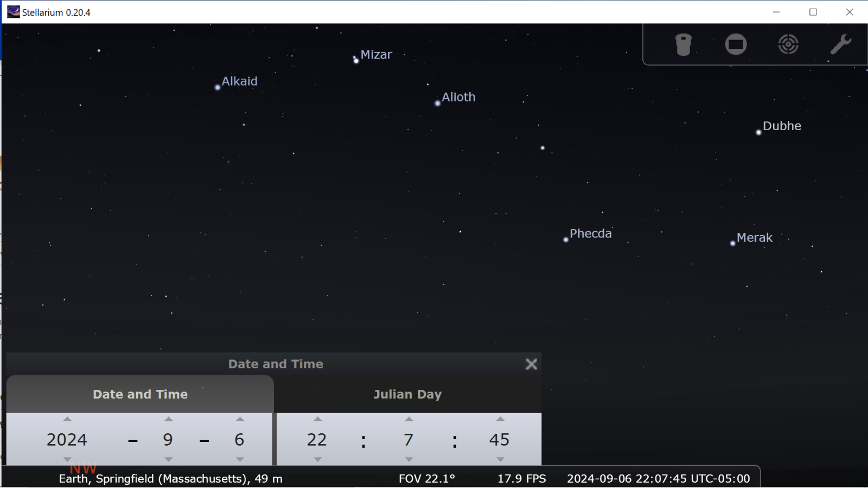Increment the month using up arrow

coord(169,419)
